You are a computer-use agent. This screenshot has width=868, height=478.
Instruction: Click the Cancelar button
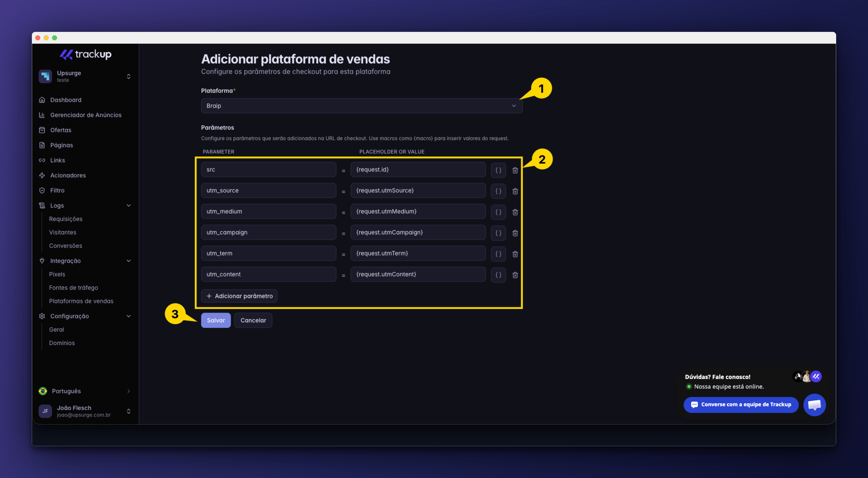tap(253, 320)
